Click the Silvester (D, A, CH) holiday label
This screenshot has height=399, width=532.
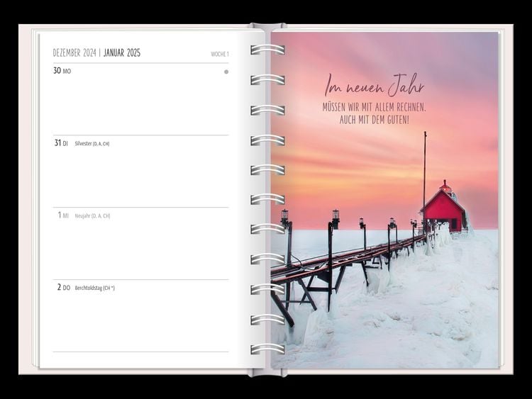[x=92, y=144]
